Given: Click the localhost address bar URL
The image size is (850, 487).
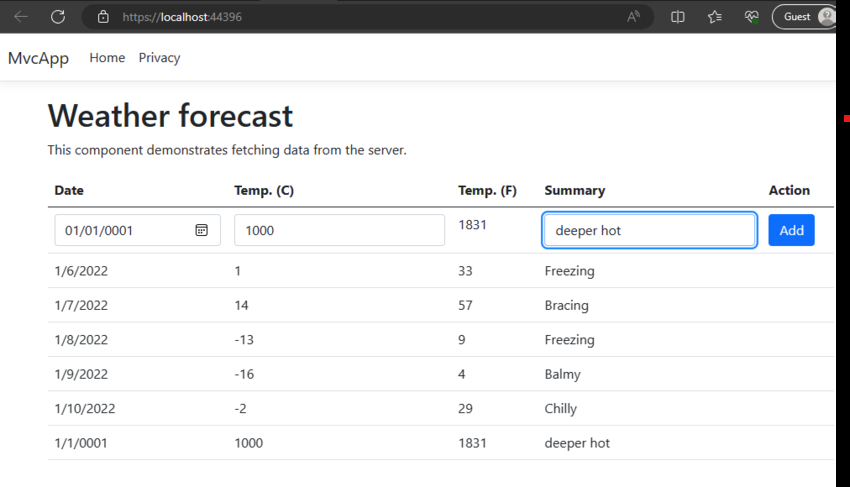Looking at the screenshot, I should coord(182,17).
